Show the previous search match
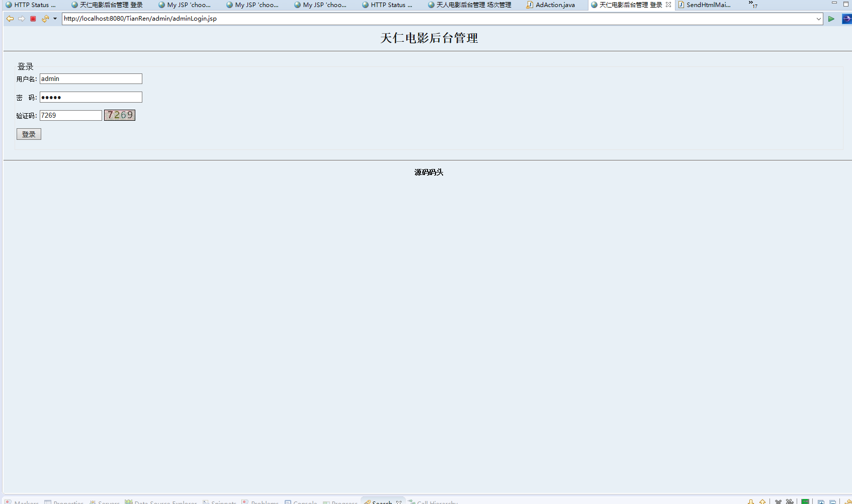The image size is (852, 504). click(x=762, y=500)
